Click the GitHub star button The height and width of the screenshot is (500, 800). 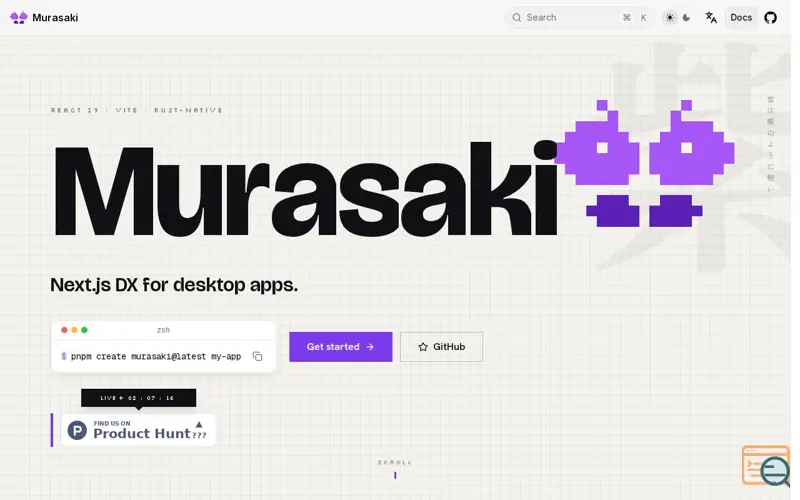pyautogui.click(x=441, y=346)
